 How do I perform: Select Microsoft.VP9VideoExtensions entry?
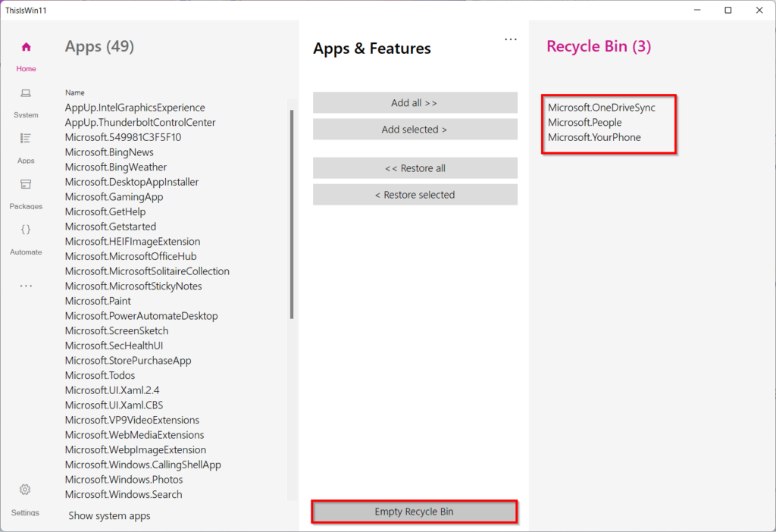(x=132, y=420)
